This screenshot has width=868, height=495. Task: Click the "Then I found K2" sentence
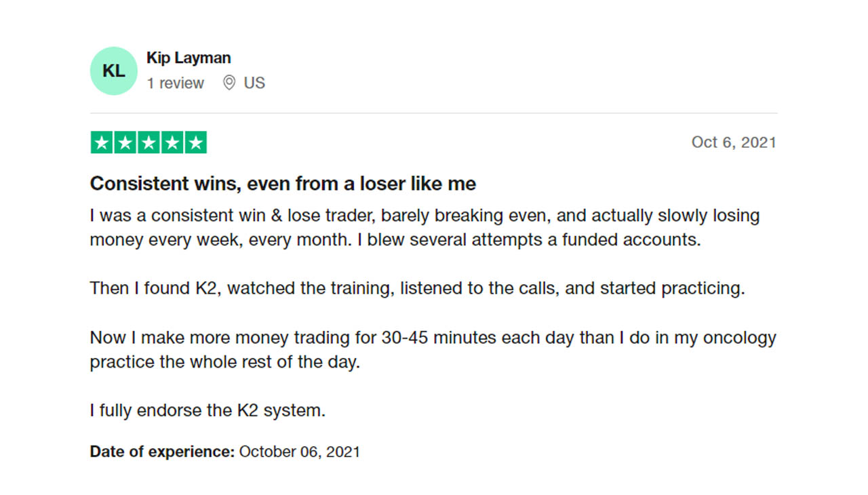click(x=417, y=288)
